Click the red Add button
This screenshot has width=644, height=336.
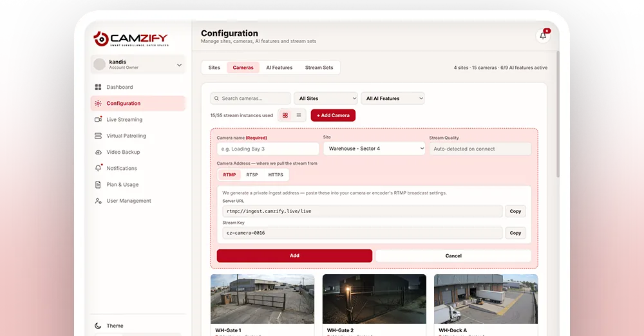coord(294,256)
